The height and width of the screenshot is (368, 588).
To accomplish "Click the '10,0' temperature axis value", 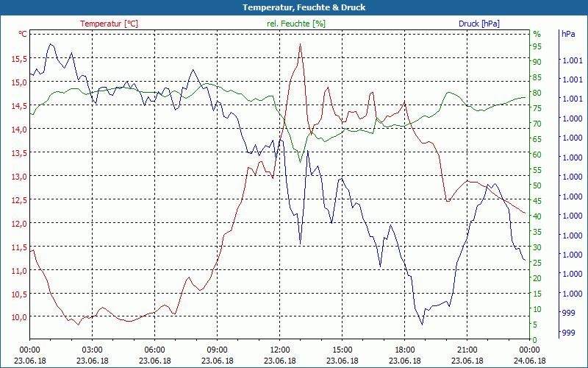I will point(20,317).
